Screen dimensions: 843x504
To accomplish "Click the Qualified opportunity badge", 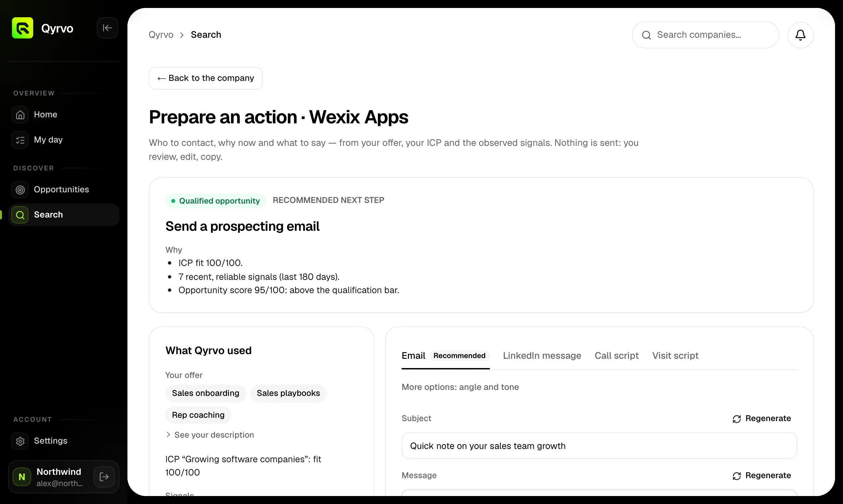I will click(x=215, y=201).
